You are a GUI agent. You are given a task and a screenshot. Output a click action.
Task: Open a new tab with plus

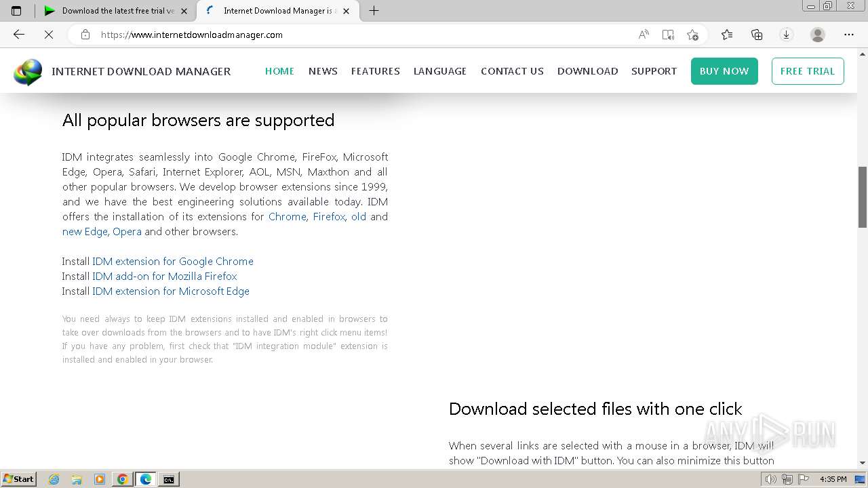coord(374,10)
